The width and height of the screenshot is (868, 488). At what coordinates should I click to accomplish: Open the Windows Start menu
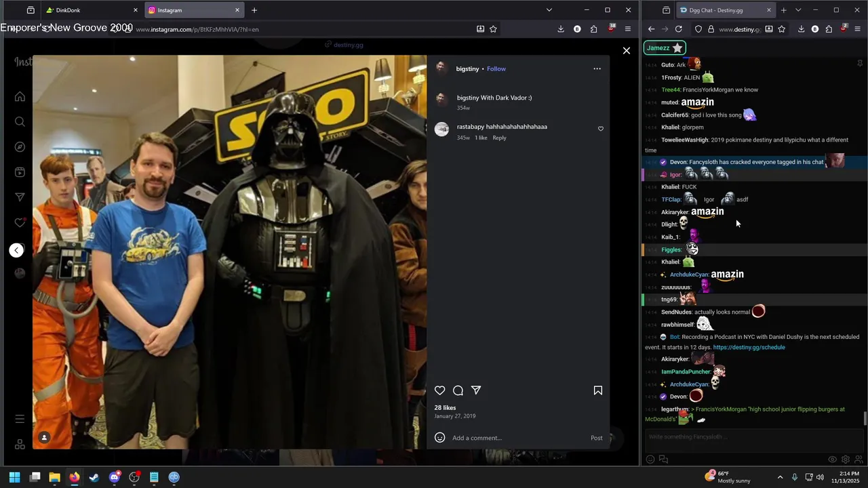coord(14,477)
